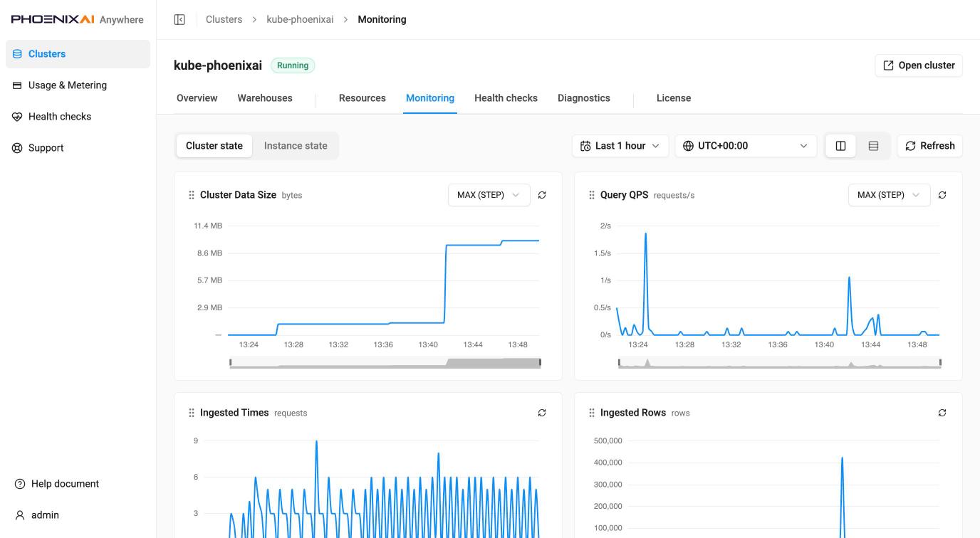Switch to single-column chart layout
Viewport: 980px width, 538px height.
pos(873,146)
